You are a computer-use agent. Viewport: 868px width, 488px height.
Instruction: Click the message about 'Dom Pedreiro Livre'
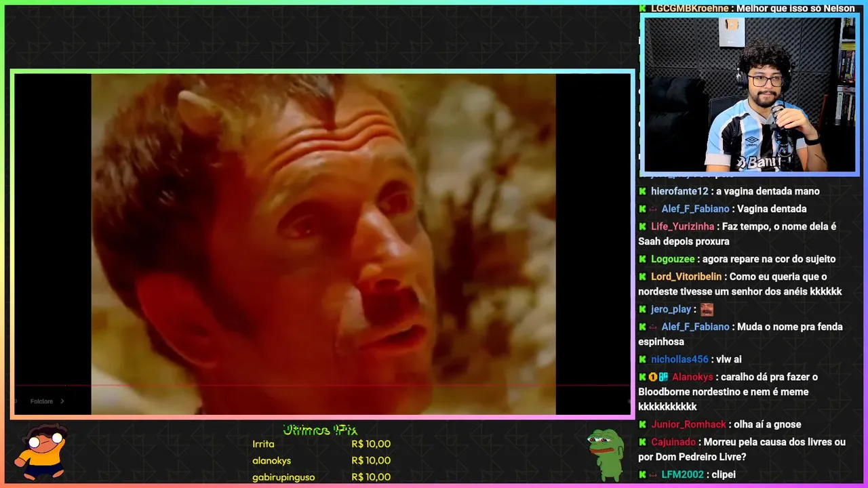(x=742, y=450)
